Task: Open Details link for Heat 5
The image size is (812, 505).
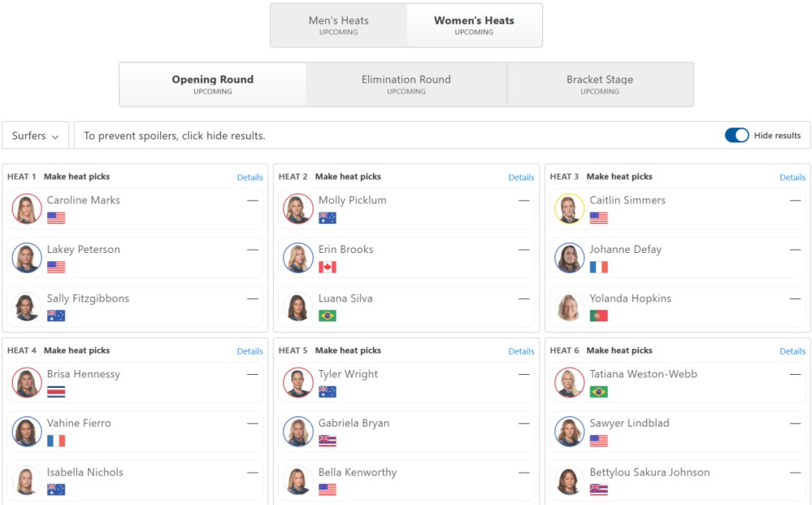Action: coord(521,351)
